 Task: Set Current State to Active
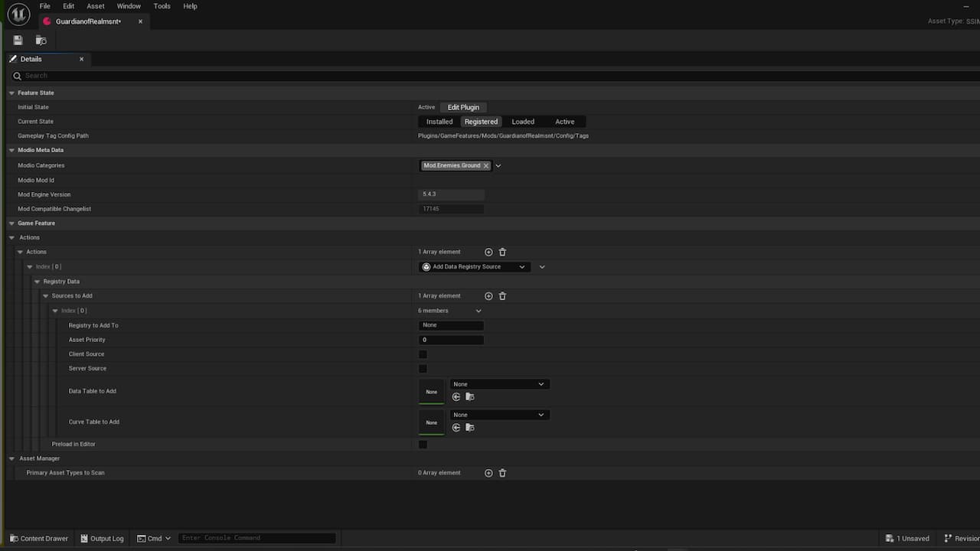565,122
